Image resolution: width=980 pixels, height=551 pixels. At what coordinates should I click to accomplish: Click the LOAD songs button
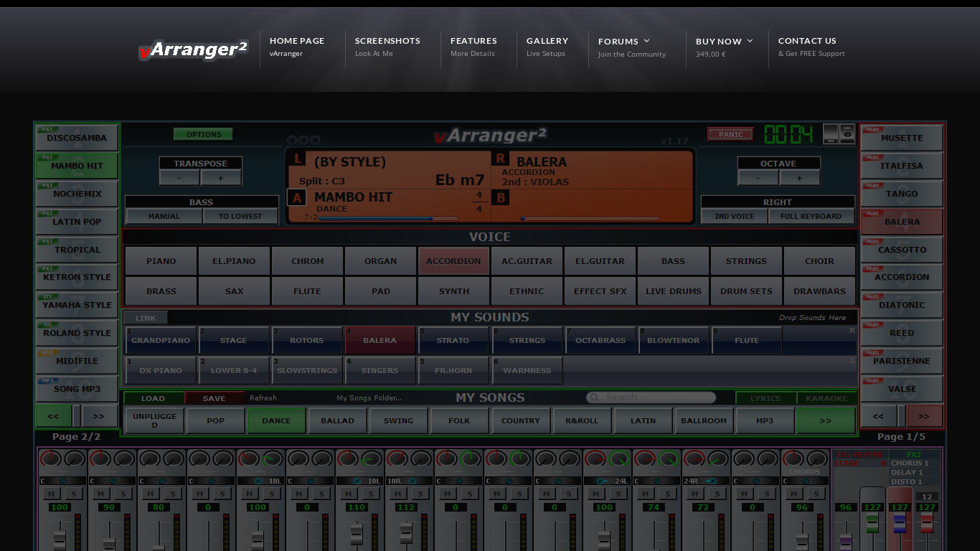tap(153, 398)
